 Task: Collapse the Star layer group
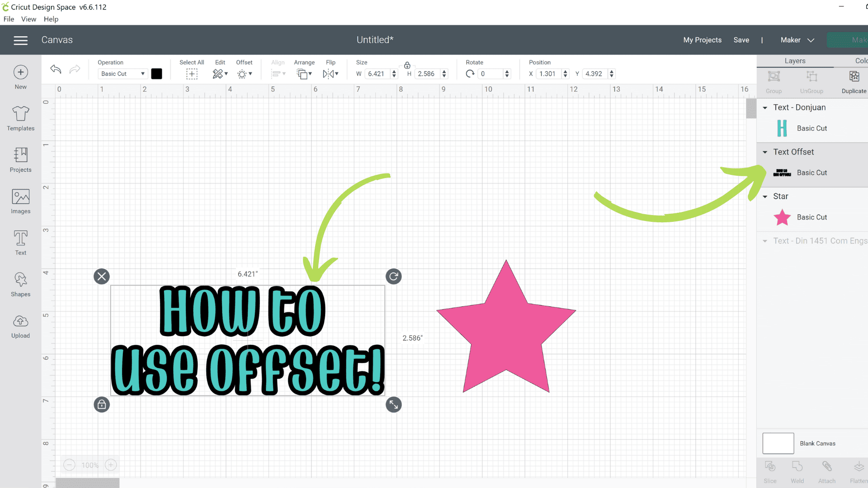tap(765, 196)
